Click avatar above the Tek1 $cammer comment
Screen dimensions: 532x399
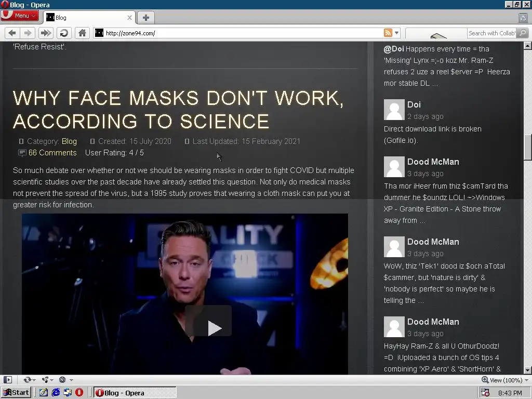pyautogui.click(x=394, y=247)
